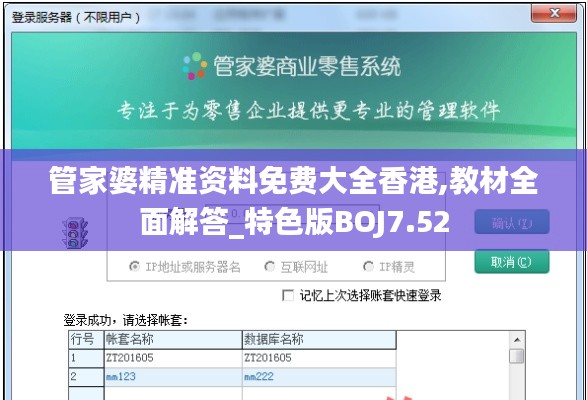Select the 互联网址 radio option
587x400 pixels.
tap(269, 266)
